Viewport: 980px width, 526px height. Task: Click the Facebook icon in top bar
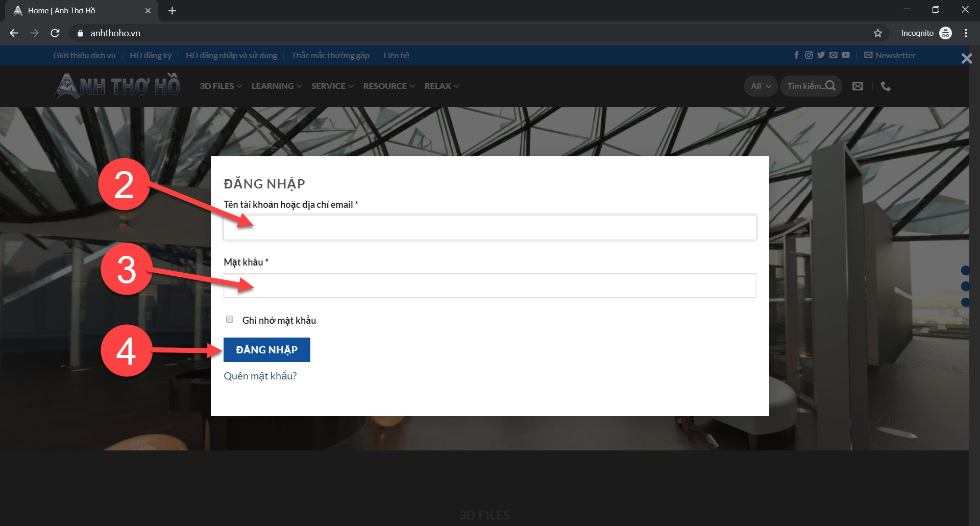pos(796,55)
